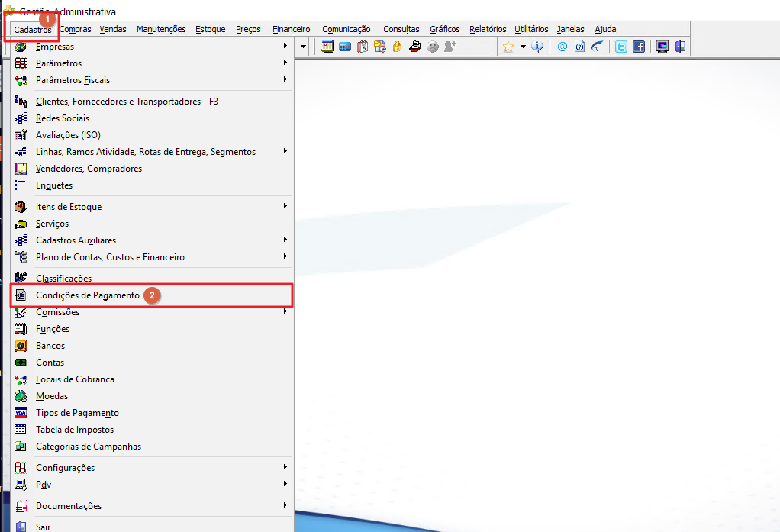
Task: Open the calendar toolbar icon
Action: [327, 47]
